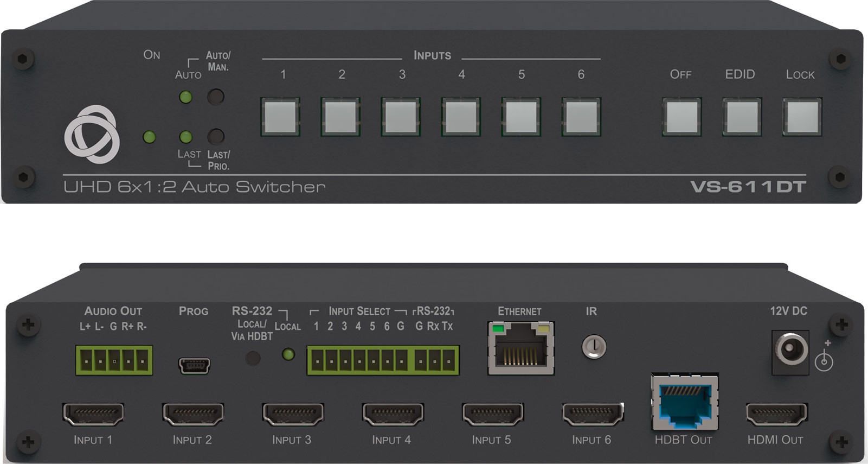
Task: Click the INPUTS heading label
Action: pos(432,55)
